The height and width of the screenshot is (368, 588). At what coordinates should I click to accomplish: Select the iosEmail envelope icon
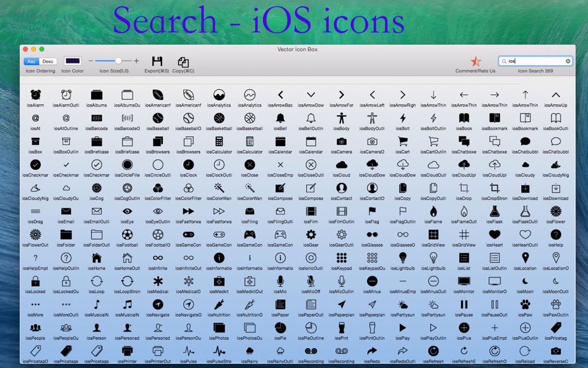coord(66,211)
